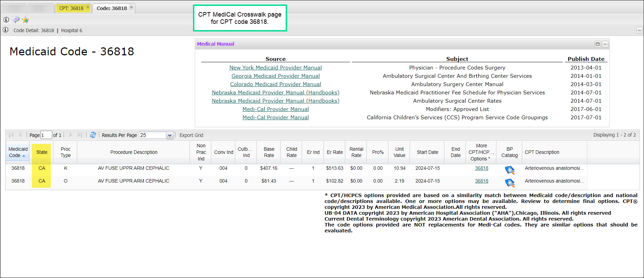Viewport: 644px width, 278px height.
Task: Open Georgia Medicaid Provider Manual link
Action: [275, 76]
